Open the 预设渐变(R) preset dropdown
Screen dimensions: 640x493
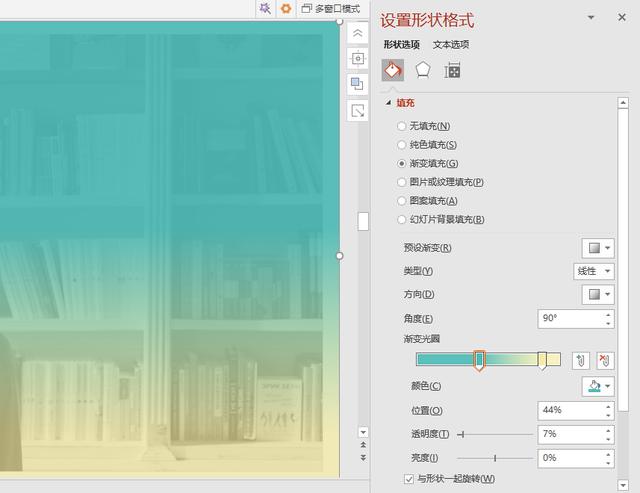click(598, 248)
